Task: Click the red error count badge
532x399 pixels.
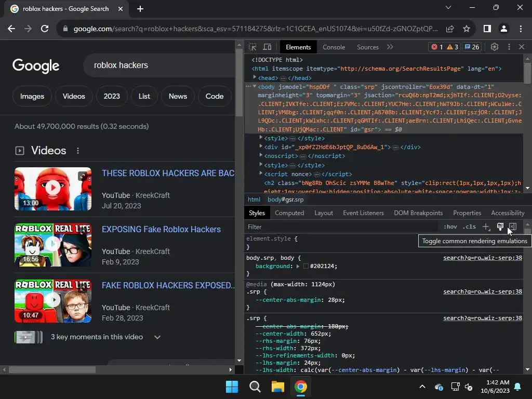Action: click(x=437, y=47)
